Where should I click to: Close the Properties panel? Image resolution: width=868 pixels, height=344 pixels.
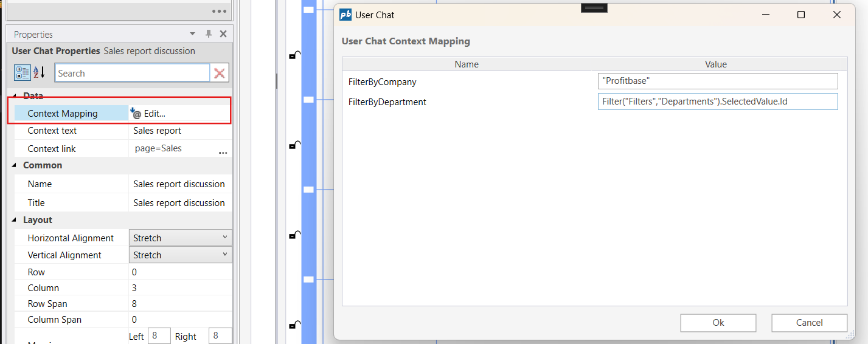tap(223, 34)
